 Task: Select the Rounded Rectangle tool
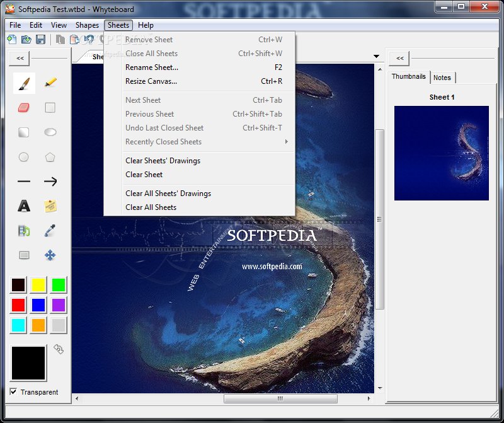[23, 132]
